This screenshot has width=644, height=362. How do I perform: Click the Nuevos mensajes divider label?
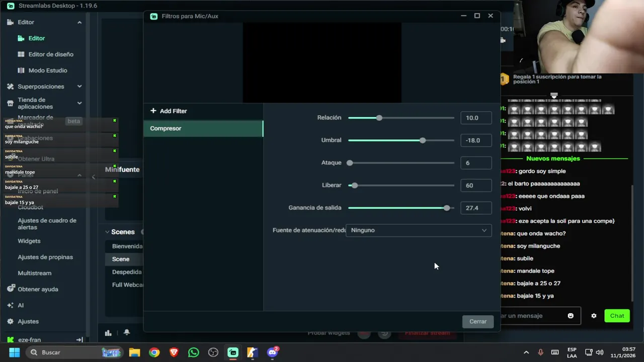pyautogui.click(x=553, y=158)
